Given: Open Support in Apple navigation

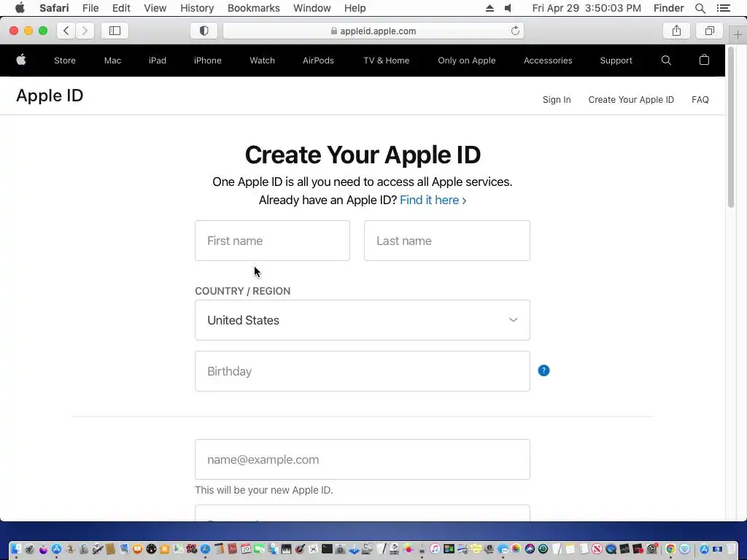Looking at the screenshot, I should pyautogui.click(x=616, y=61).
